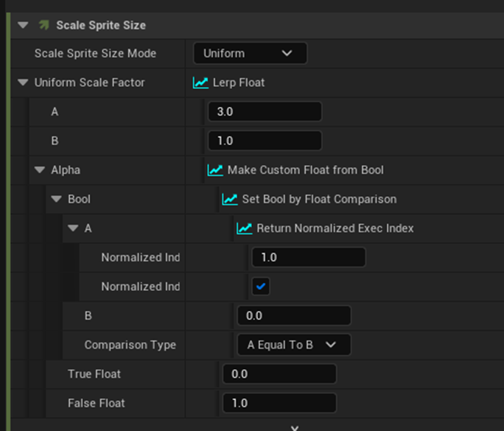Viewport: 504px width, 431px height.
Task: Click the Return Normalized Exec Index icon
Action: coord(245,228)
